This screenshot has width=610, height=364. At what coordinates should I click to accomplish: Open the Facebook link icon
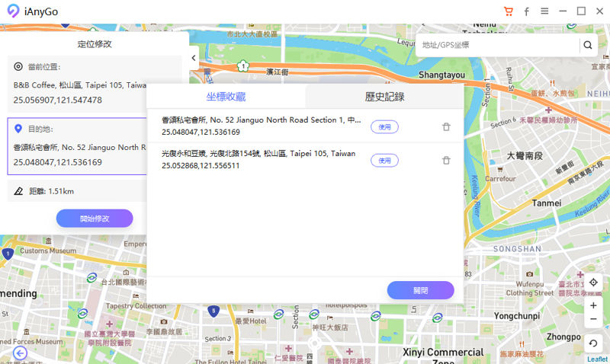click(526, 11)
